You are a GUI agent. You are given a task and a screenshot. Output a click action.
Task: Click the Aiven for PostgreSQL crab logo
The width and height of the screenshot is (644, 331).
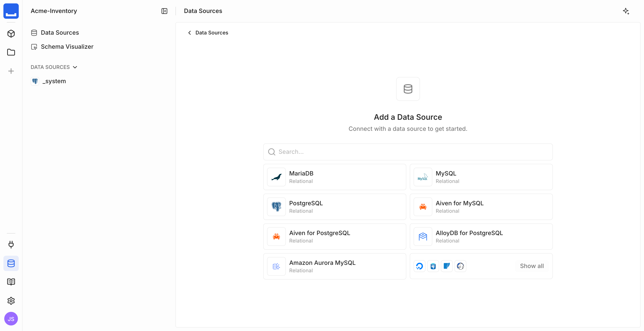click(x=276, y=236)
